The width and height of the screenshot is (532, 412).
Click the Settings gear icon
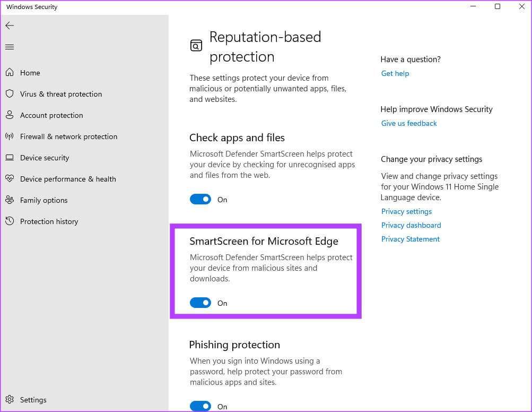10,399
